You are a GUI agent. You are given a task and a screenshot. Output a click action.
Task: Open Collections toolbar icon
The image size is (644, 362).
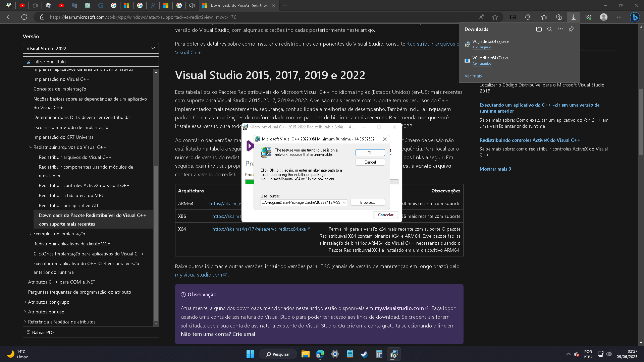click(559, 17)
